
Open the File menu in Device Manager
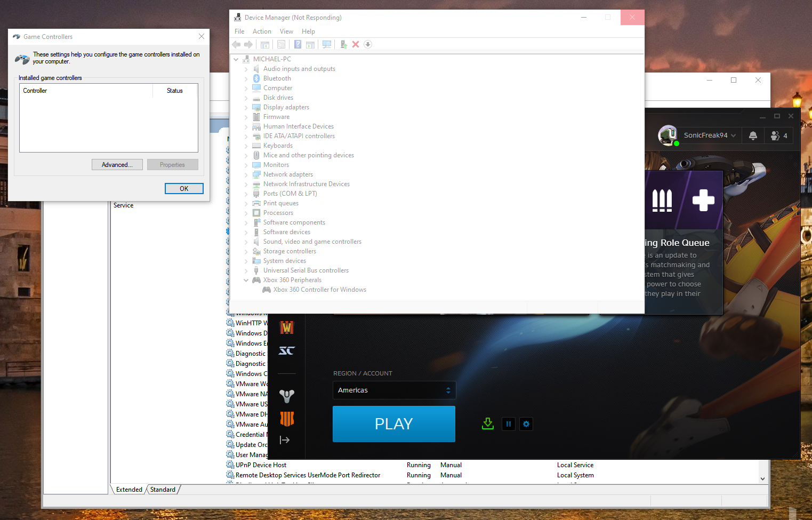[239, 31]
